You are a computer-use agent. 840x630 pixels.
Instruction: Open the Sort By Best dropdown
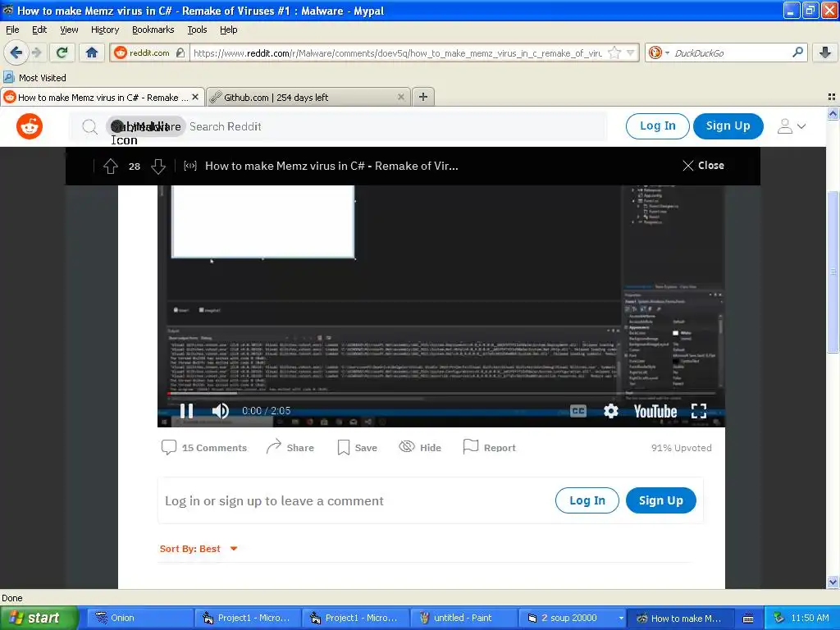199,549
